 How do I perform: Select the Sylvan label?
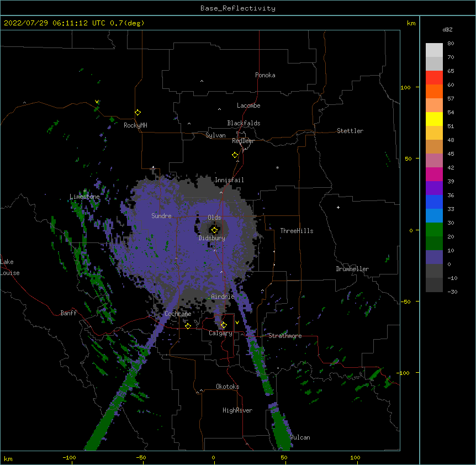click(x=215, y=135)
